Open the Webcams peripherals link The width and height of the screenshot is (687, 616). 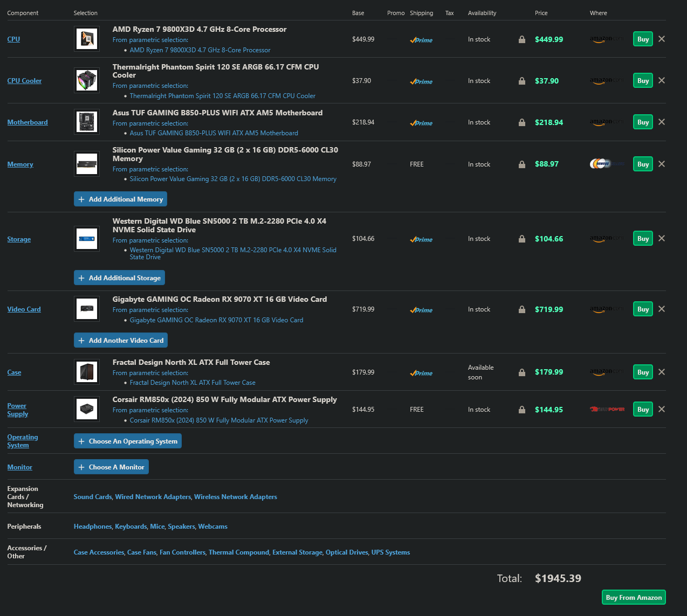click(x=212, y=526)
